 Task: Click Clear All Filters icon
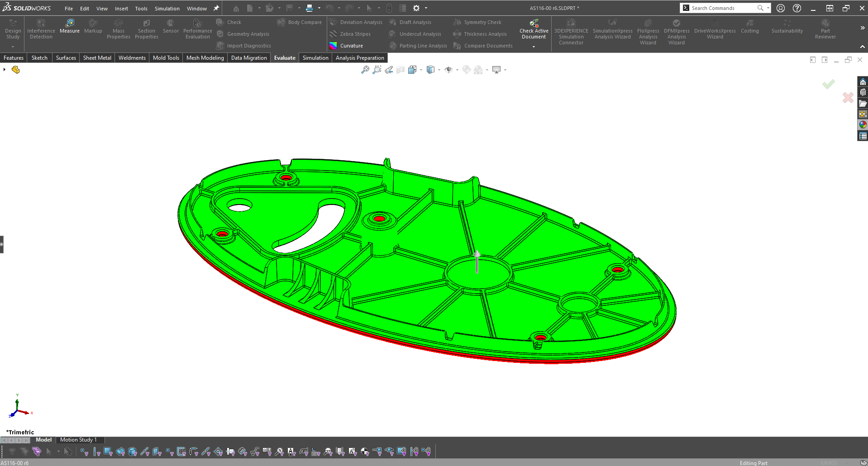24,452
